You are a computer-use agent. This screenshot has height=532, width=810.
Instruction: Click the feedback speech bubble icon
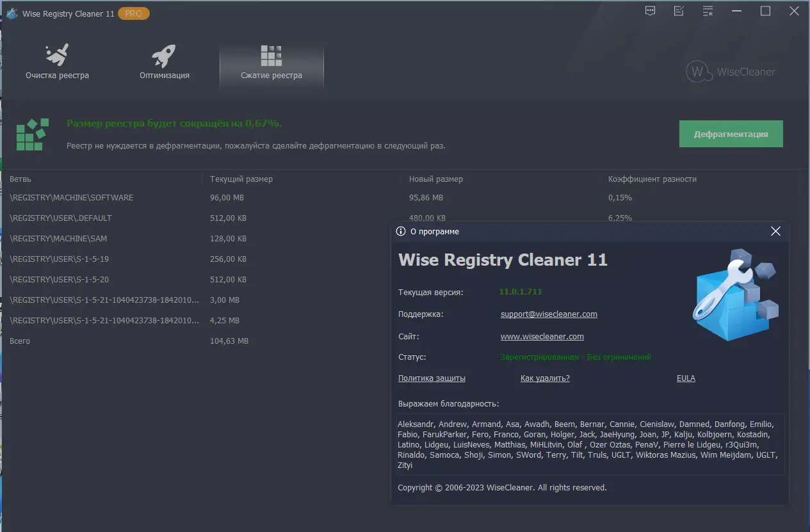pos(649,11)
